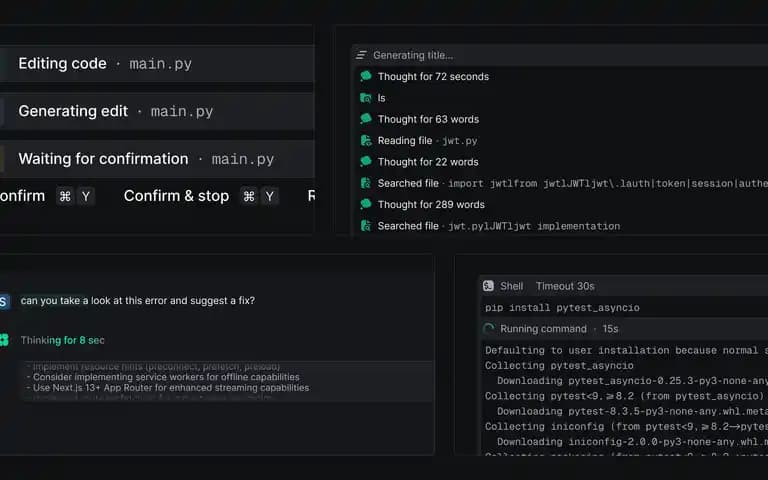Screen dimensions: 768x480
Task: Click the Searched file jwt.py implementation entry
Action: [x=499, y=226]
